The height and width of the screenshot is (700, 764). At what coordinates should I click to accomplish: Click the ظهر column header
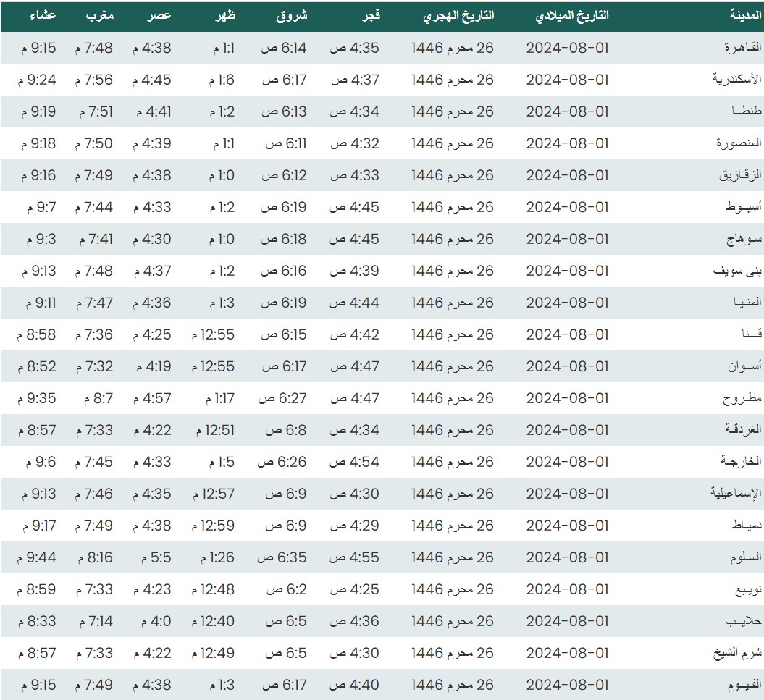pos(226,16)
